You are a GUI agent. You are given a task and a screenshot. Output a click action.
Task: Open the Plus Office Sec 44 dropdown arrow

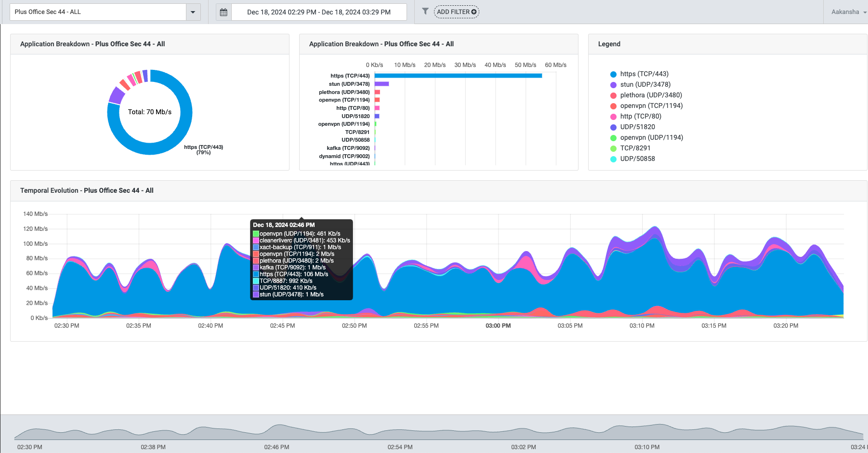(x=193, y=12)
